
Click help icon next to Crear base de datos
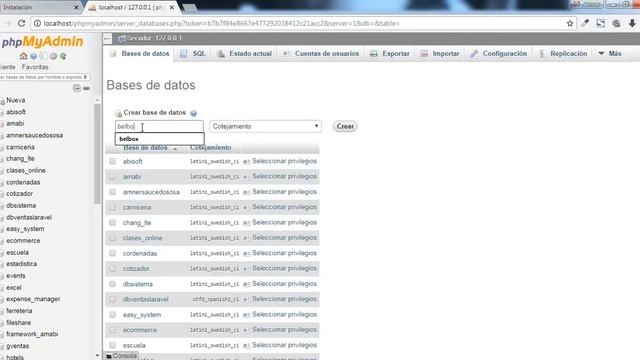[x=193, y=113]
